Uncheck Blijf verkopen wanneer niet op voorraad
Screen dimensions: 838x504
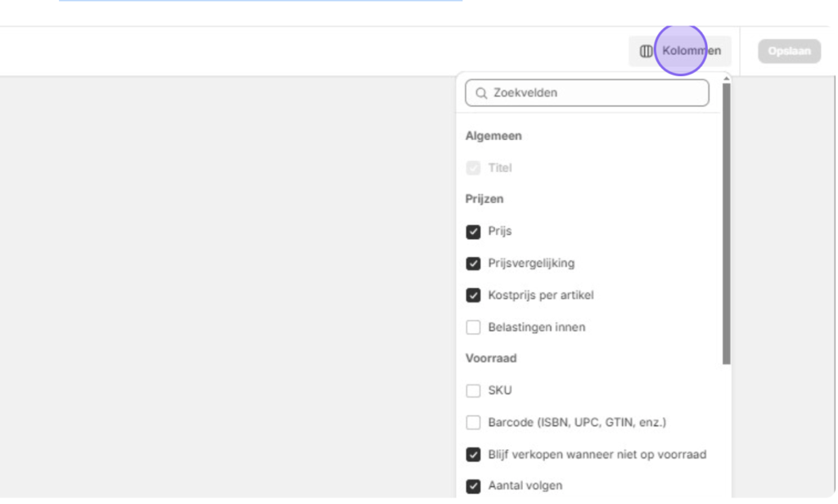point(473,455)
